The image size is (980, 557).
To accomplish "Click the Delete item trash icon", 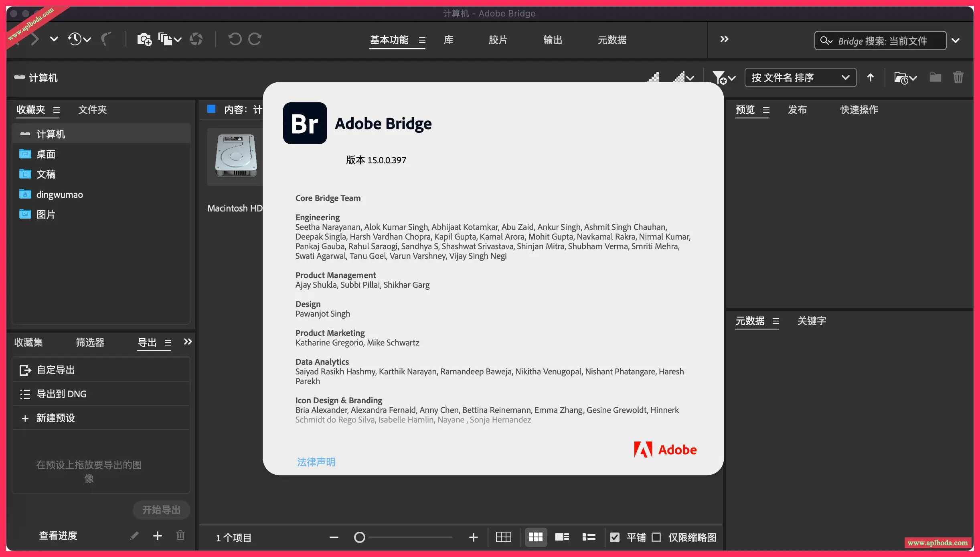I will coord(958,77).
